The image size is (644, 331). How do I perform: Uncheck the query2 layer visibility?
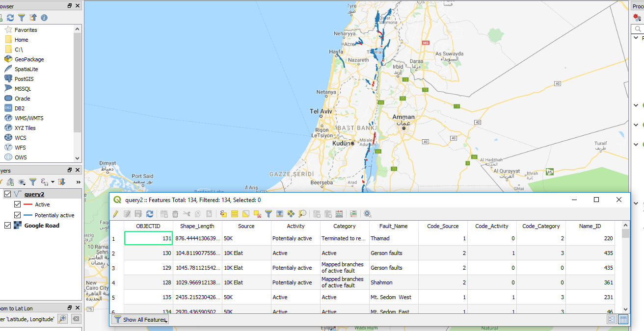coord(7,194)
